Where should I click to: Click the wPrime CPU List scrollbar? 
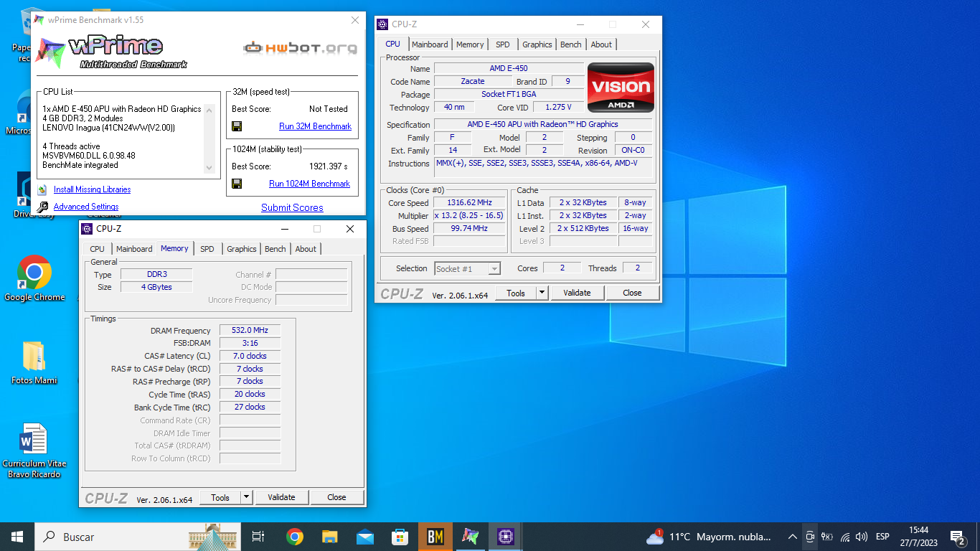coord(209,138)
